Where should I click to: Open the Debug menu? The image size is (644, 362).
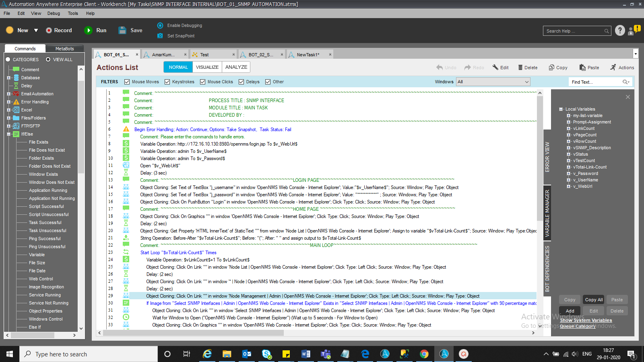pos(54,13)
